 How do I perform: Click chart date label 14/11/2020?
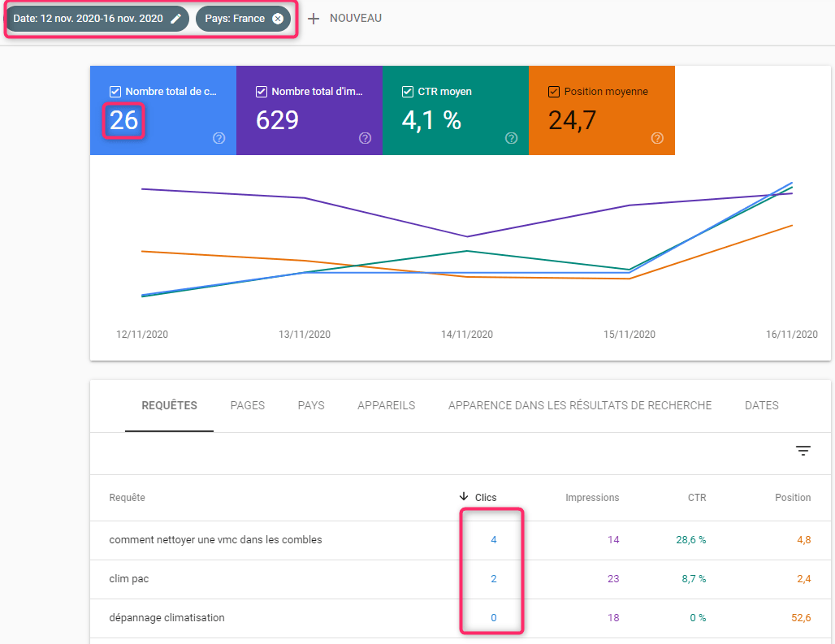click(466, 335)
